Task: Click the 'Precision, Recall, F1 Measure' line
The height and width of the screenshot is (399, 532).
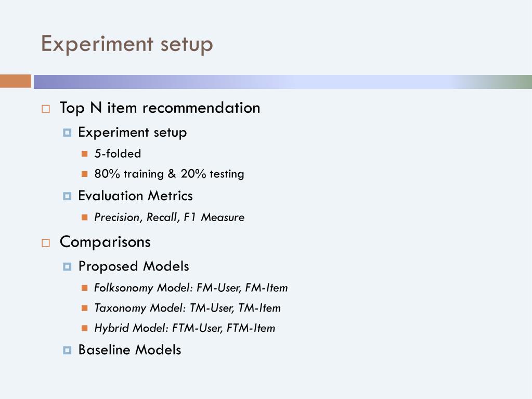Action: tap(170, 217)
